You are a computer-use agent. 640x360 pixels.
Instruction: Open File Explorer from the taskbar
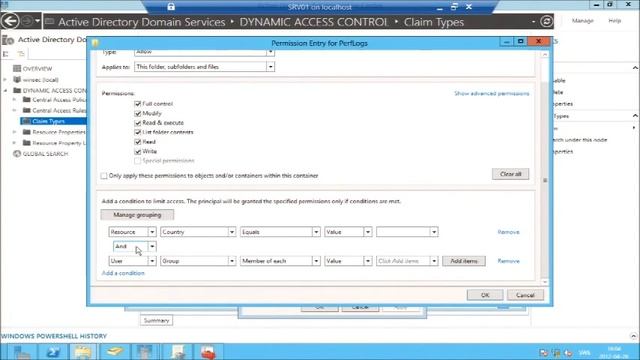coord(83,352)
